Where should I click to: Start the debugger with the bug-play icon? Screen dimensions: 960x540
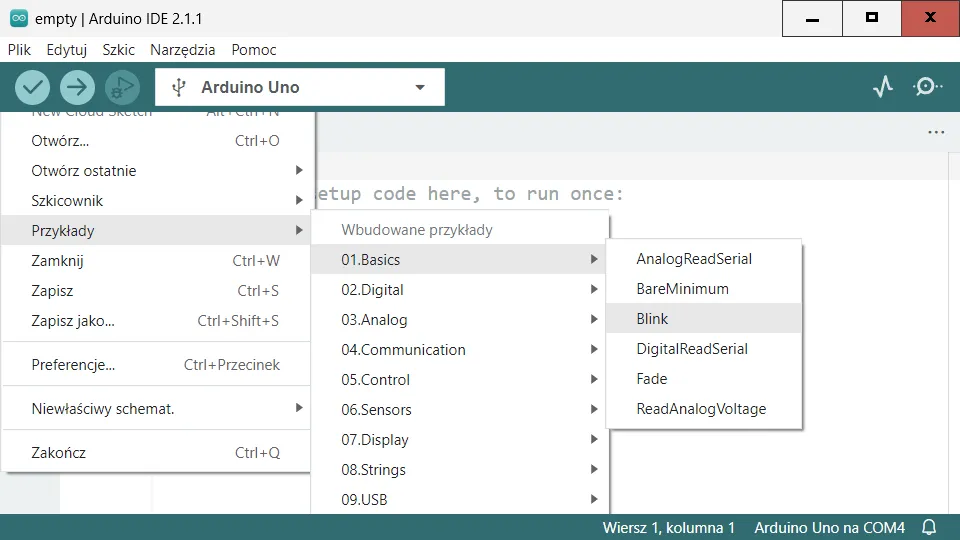click(x=122, y=87)
